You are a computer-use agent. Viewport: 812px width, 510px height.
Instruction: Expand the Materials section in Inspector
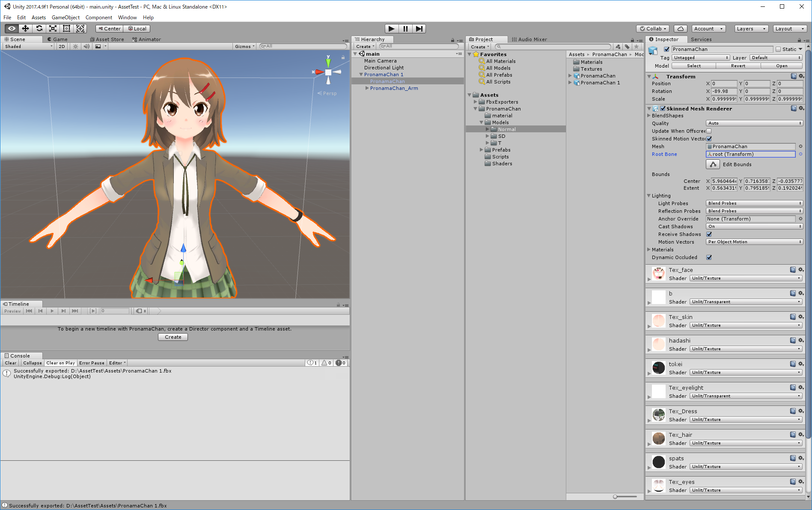tap(649, 250)
